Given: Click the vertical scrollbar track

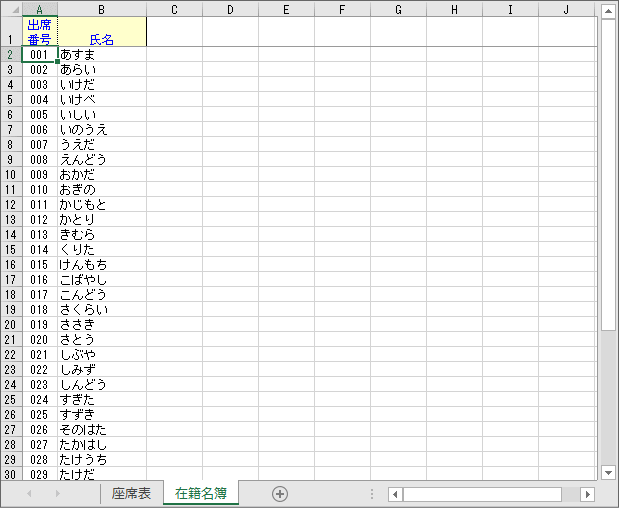Looking at the screenshot, I should (x=608, y=400).
